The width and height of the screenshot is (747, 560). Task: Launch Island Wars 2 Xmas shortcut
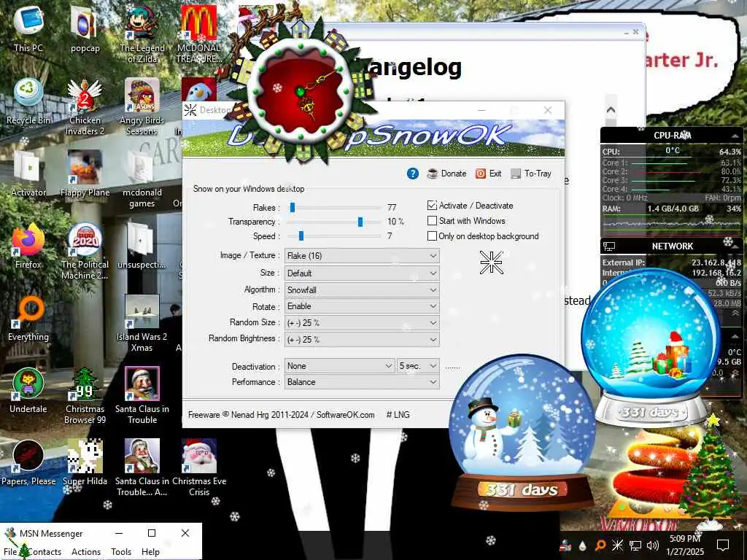tap(142, 323)
